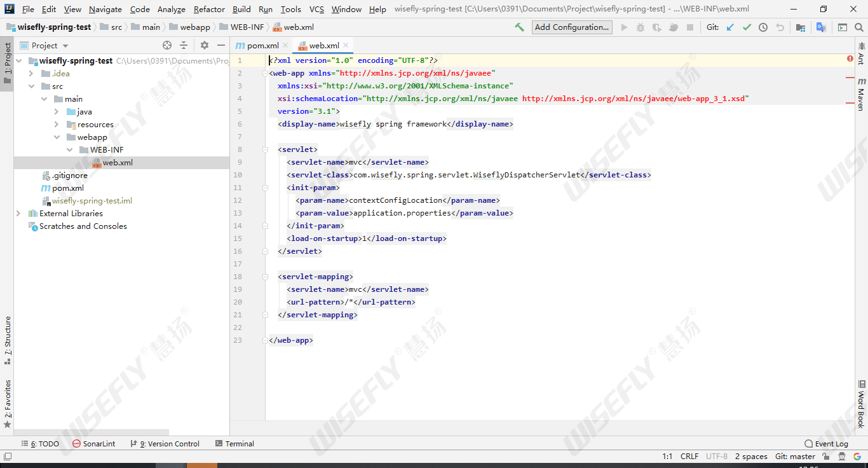This screenshot has width=868, height=468.
Task: Open the Tools menu
Action: click(291, 9)
